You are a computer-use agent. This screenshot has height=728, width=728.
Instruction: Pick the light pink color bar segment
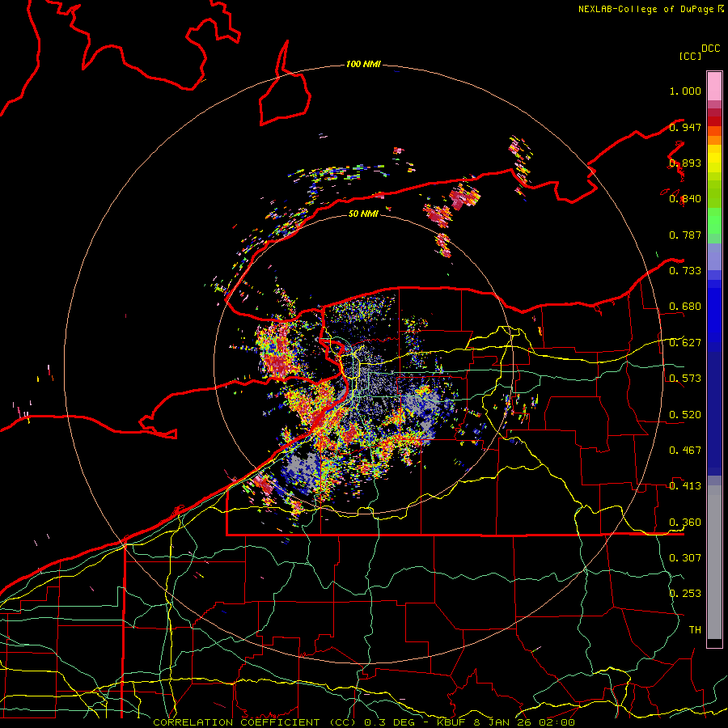pos(714,86)
